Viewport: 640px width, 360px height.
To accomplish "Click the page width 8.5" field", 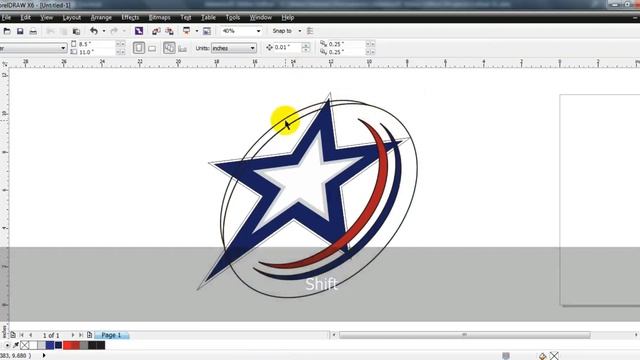I will pyautogui.click(x=97, y=44).
